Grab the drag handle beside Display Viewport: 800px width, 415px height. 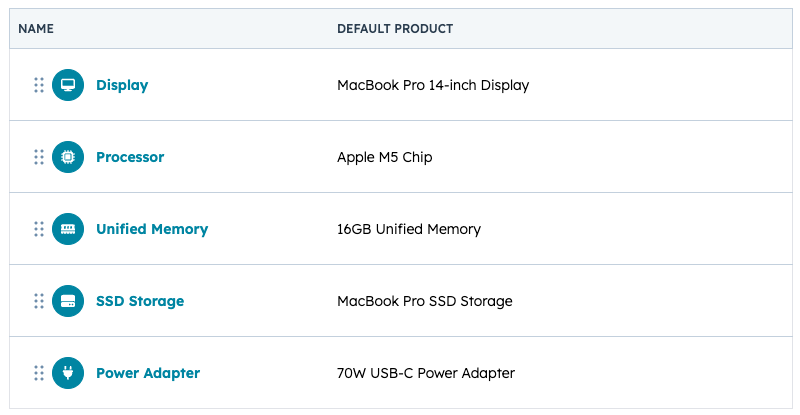39,85
